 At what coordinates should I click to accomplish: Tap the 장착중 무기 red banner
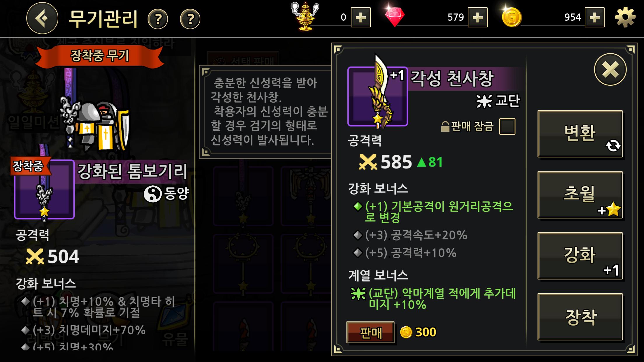99,56
